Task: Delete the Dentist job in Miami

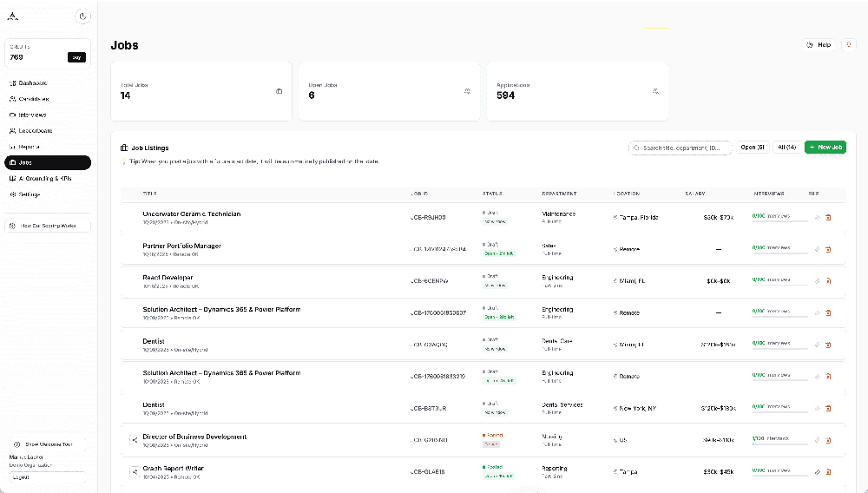Action: tap(829, 345)
